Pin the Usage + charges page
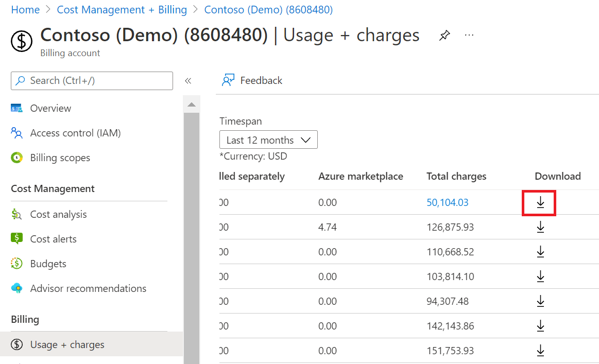Viewport: 599px width, 364px height. 444,36
